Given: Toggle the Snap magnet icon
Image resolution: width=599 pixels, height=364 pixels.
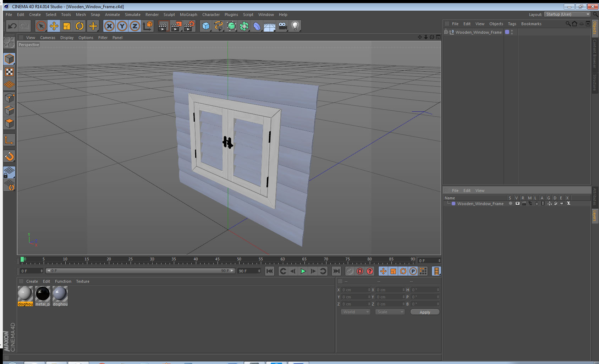Looking at the screenshot, I should [x=10, y=156].
